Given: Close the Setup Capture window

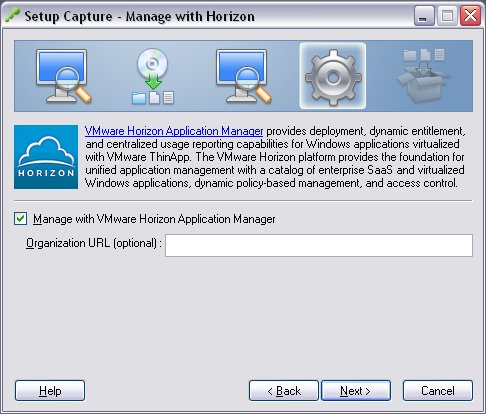Looking at the screenshot, I should 470,16.
